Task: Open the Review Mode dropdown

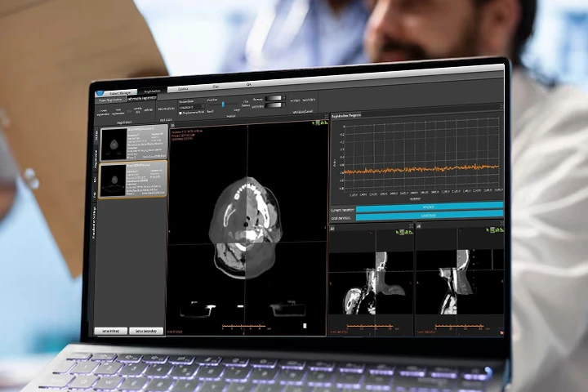Action: 192,107
